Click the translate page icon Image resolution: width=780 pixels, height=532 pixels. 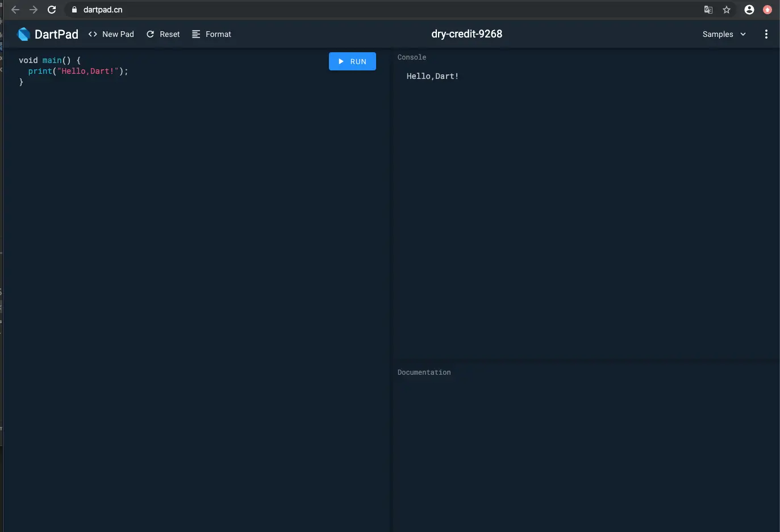click(x=708, y=10)
